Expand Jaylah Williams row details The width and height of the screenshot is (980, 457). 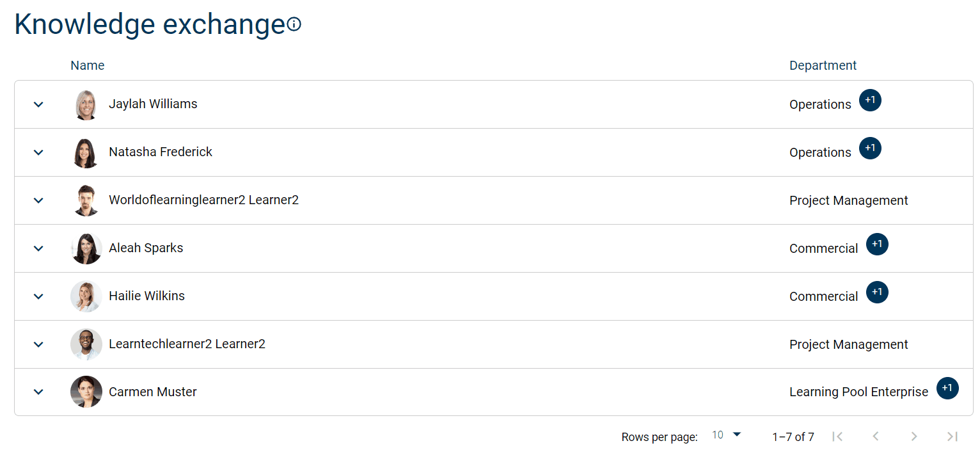tap(38, 104)
